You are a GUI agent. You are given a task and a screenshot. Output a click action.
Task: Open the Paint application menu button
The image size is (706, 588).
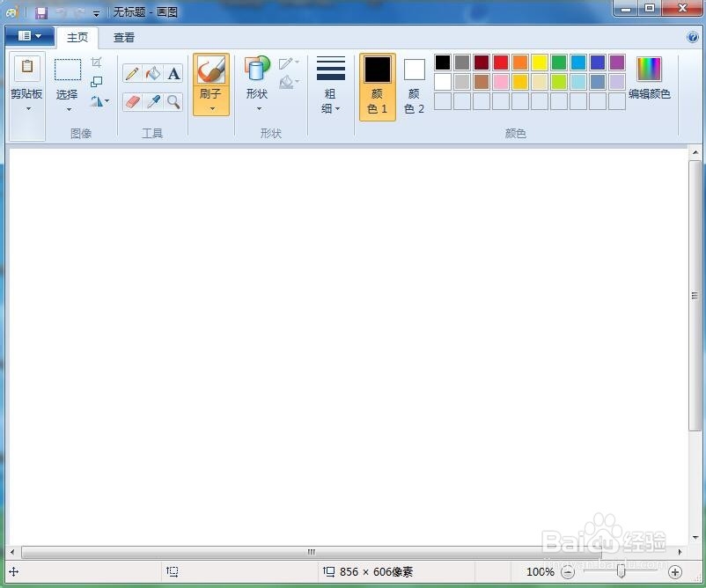tap(30, 36)
